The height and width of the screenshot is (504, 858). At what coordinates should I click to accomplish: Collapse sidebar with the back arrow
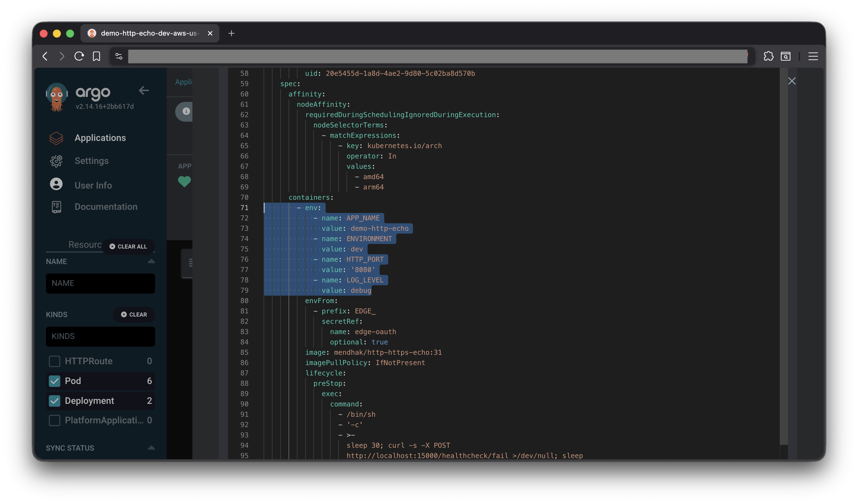coord(144,90)
